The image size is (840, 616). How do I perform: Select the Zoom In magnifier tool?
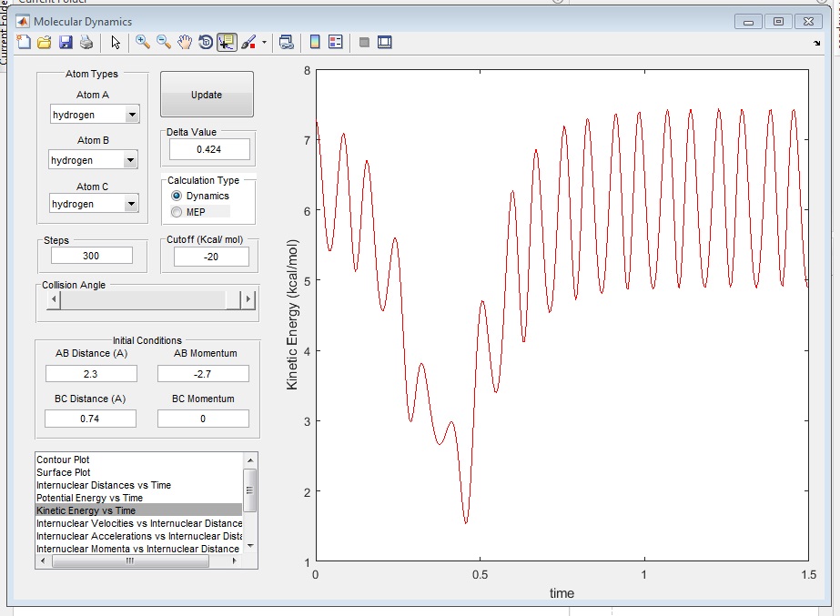click(x=143, y=42)
